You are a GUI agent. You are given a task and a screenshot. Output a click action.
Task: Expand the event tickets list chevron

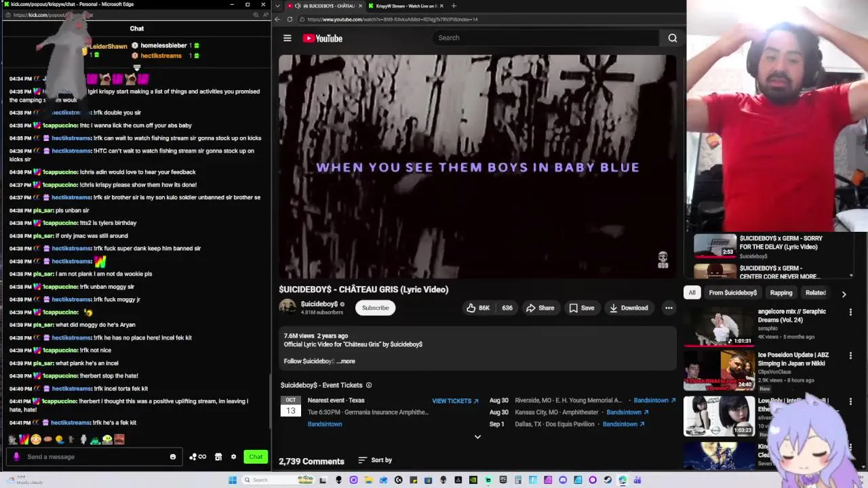(477, 437)
